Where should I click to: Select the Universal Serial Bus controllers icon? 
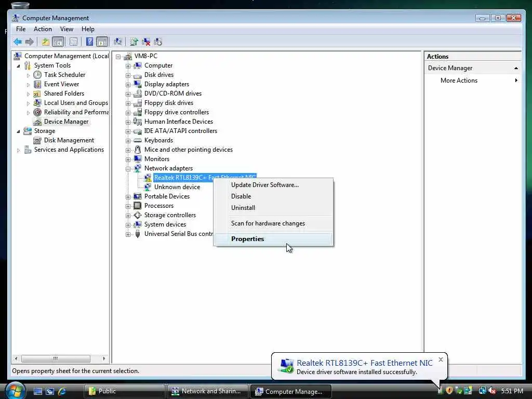tap(137, 234)
